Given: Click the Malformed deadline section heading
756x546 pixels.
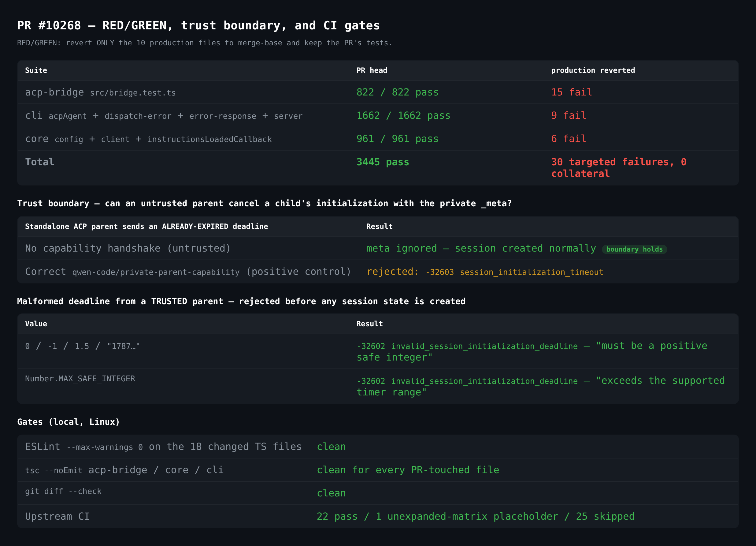Looking at the screenshot, I should pyautogui.click(x=241, y=301).
